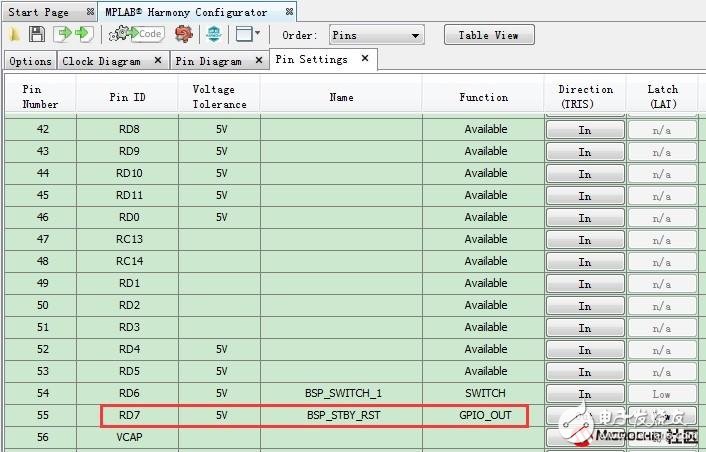Click the Generate Code gear icon
The image size is (706, 452).
(x=137, y=34)
